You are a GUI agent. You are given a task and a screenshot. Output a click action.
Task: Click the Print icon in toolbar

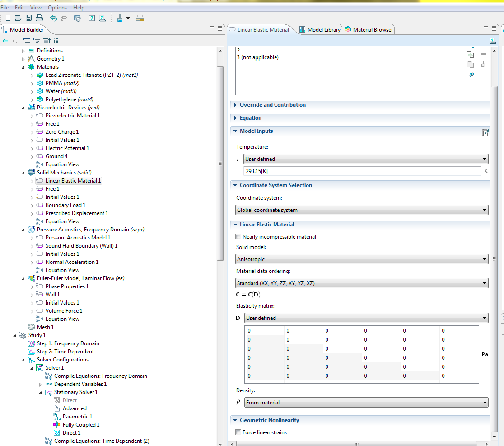(39, 18)
